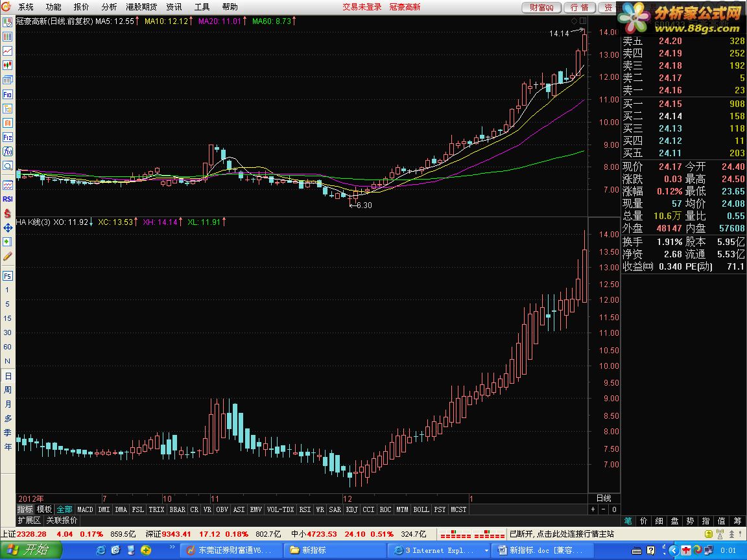The width and height of the screenshot is (747, 560).
Task: Click the plus zoom button near indicator tabs
Action: [x=593, y=509]
